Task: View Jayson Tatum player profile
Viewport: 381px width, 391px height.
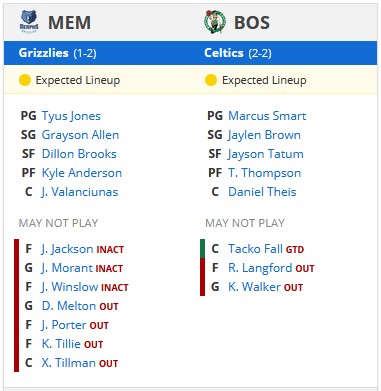Action: pos(266,154)
